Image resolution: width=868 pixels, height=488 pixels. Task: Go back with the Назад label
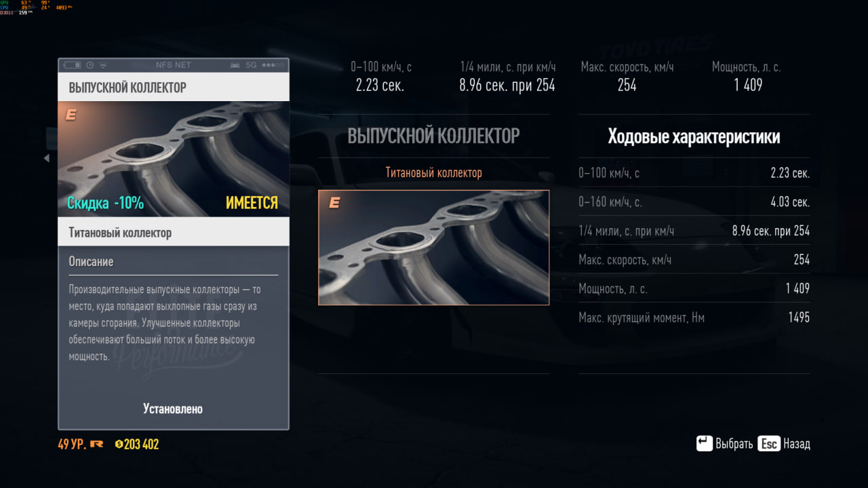click(x=797, y=444)
